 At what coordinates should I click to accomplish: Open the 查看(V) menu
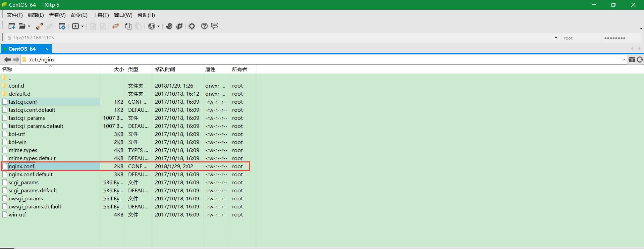(57, 15)
